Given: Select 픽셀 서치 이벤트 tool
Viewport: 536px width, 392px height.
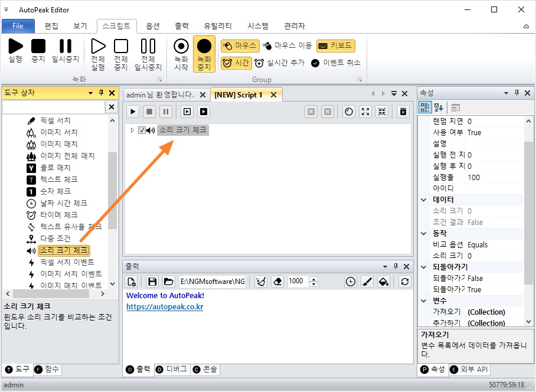Looking at the screenshot, I should coord(67,262).
